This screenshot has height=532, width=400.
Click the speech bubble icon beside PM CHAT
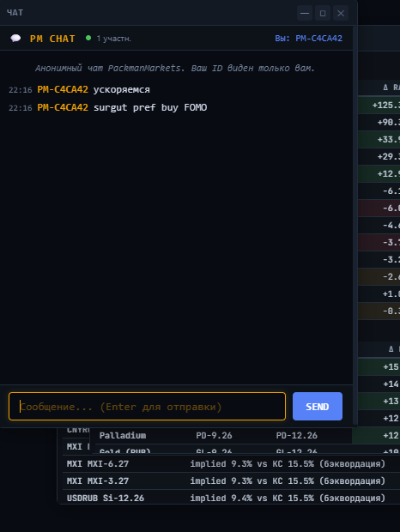(x=15, y=39)
